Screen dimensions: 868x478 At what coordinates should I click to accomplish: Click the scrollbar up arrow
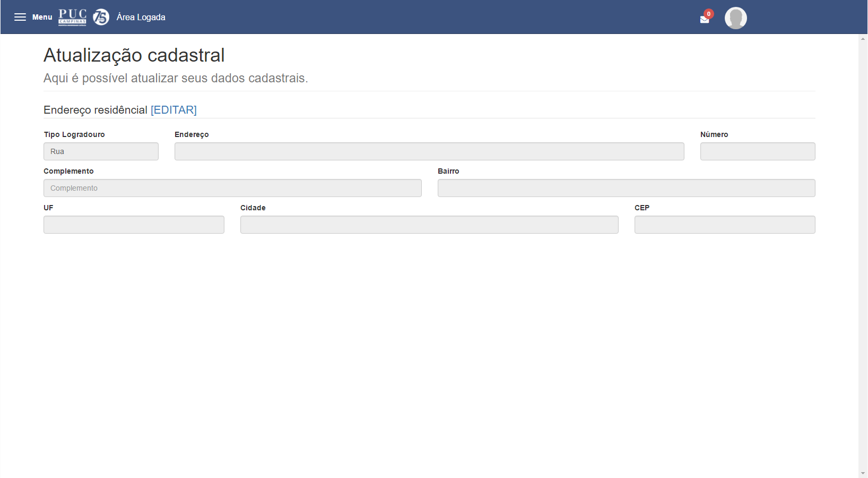click(x=863, y=38)
